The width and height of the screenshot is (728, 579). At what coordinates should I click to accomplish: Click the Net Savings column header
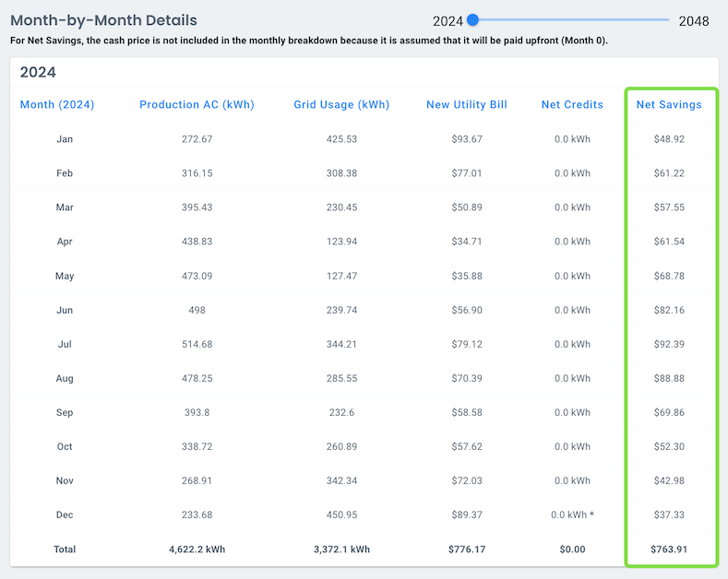(669, 104)
